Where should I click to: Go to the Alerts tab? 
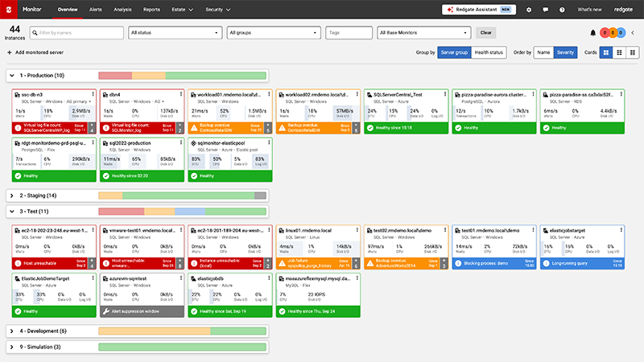click(x=96, y=10)
